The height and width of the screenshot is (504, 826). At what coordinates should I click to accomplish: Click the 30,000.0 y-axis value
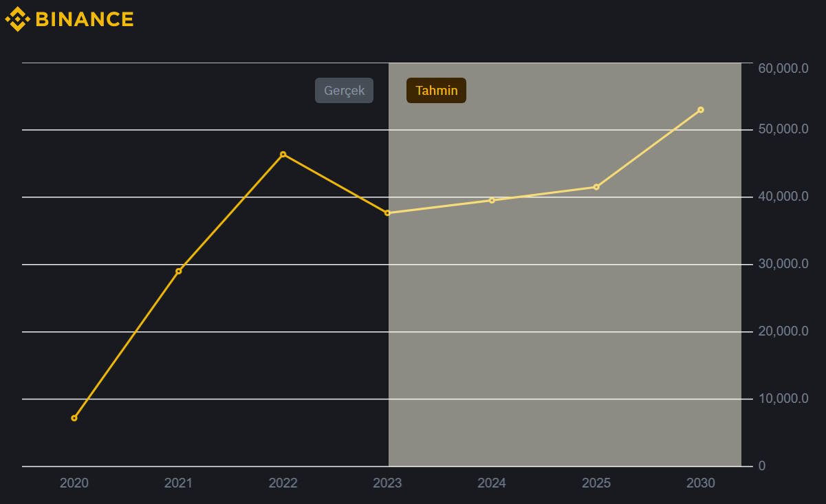(783, 264)
